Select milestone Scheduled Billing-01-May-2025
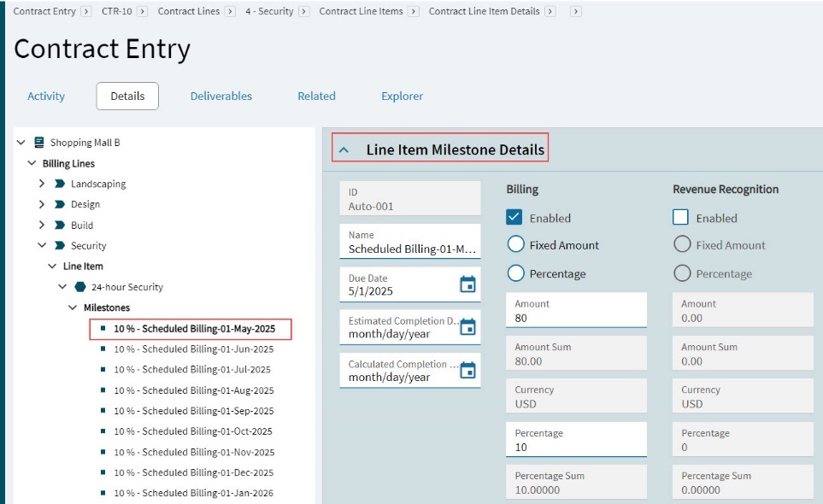 (195, 329)
